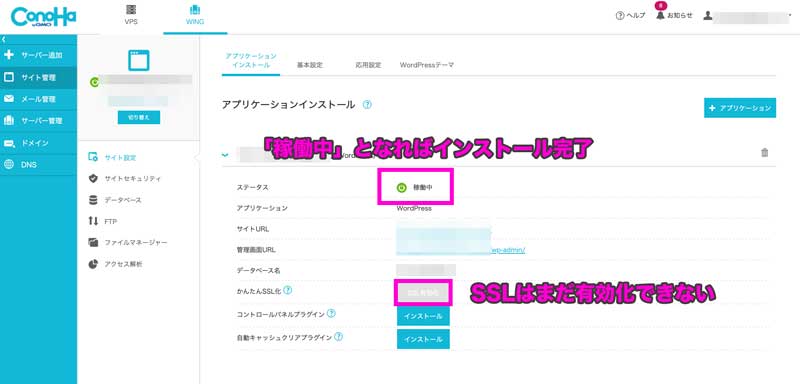Open the wp-admin/ management URL link

point(508,250)
